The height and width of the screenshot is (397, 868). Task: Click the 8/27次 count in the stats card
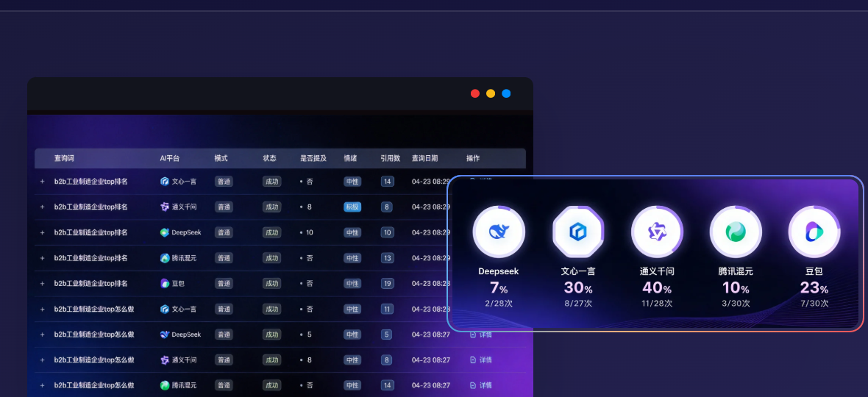(578, 304)
